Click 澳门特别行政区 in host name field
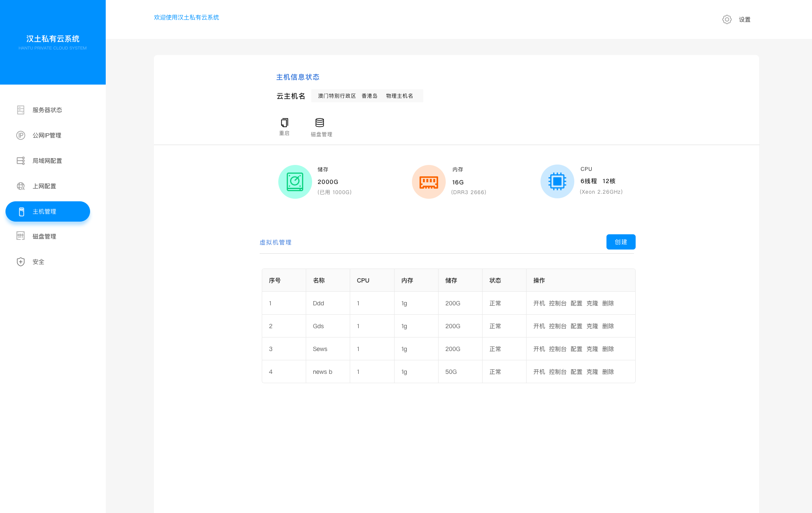Screen dimensions: 812x513 (337, 96)
